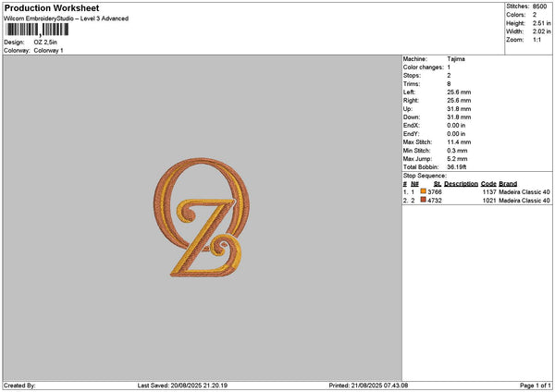Click the EndX value '0.00 in'
The height and width of the screenshot is (392, 555).
(456, 126)
